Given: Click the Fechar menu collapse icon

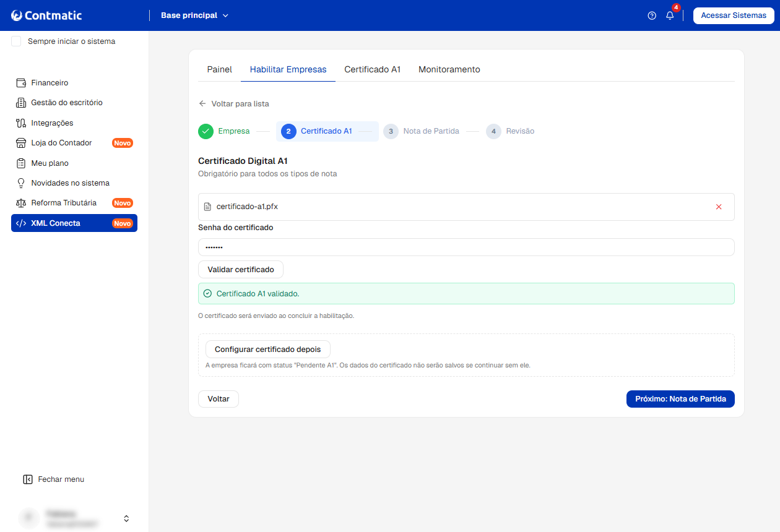Looking at the screenshot, I should pyautogui.click(x=27, y=479).
